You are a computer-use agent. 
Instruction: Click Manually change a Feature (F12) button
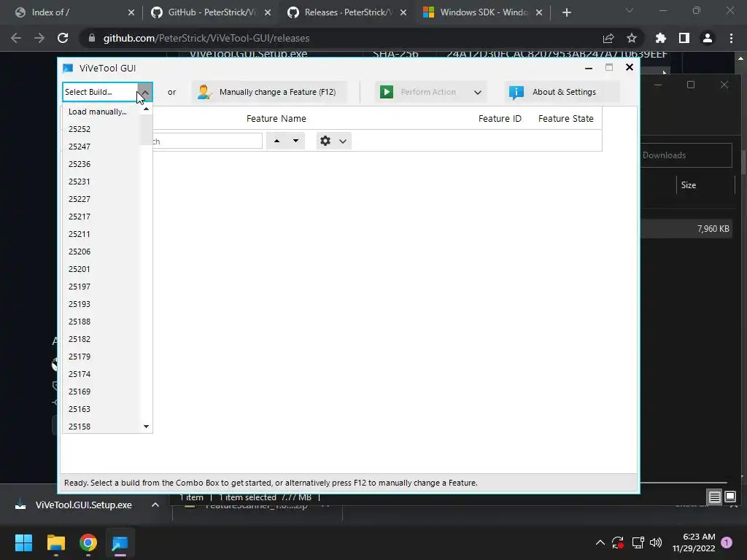click(268, 92)
